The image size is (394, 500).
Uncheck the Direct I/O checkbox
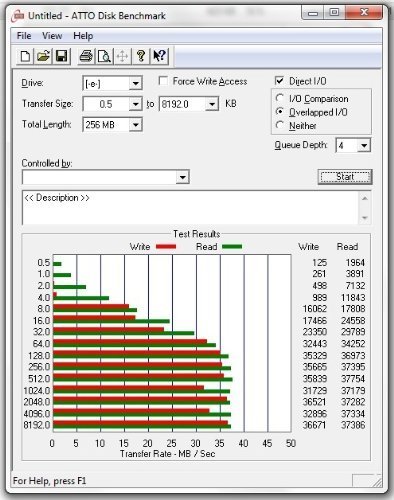click(x=279, y=81)
